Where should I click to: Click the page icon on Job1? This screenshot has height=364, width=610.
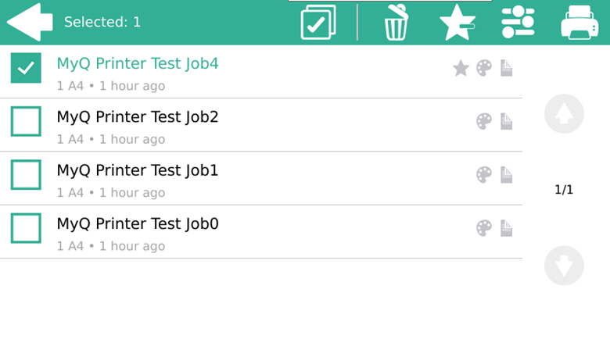click(506, 175)
